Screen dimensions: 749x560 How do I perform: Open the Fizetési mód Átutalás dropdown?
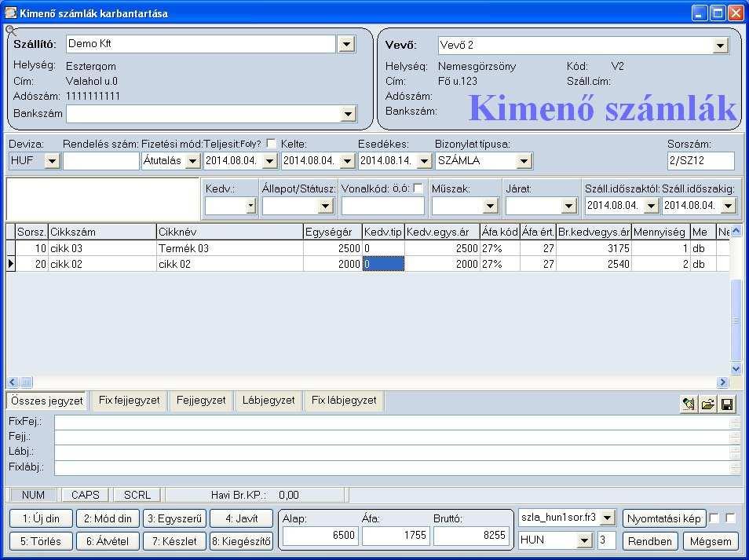[192, 161]
